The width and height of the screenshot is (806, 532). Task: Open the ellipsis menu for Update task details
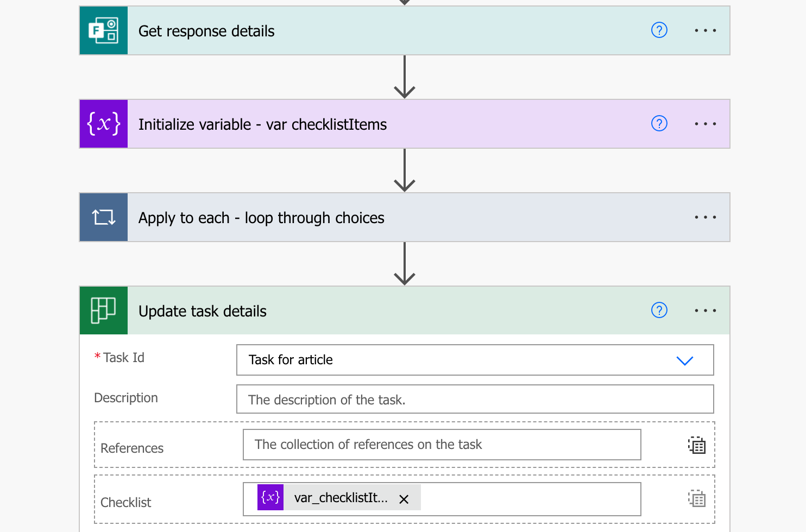click(x=705, y=311)
